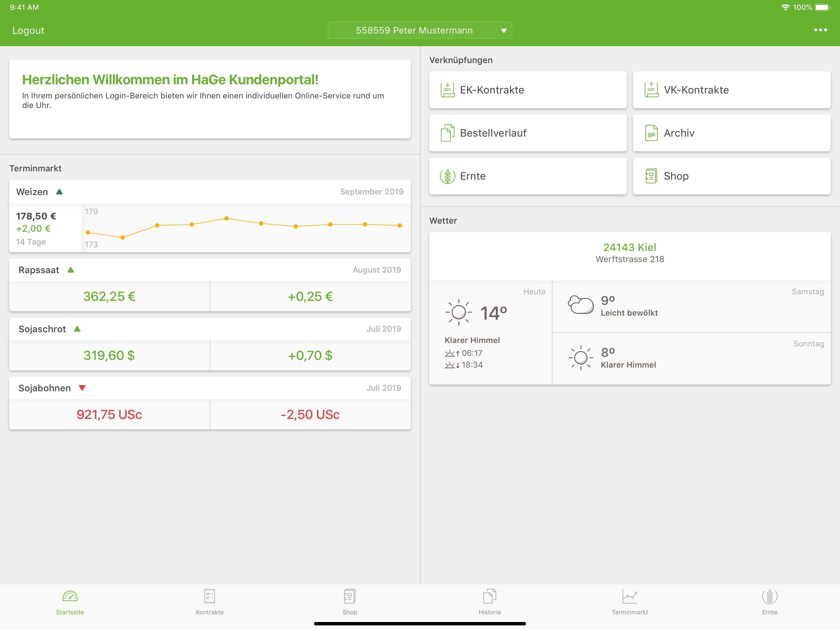Select the peak data point on Weizen chart
840x630 pixels.
226,218
